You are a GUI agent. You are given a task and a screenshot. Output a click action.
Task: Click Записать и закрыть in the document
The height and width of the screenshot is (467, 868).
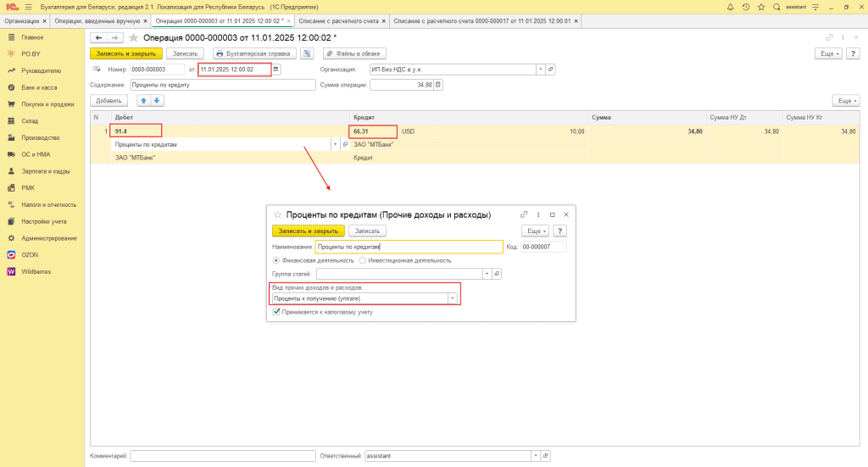pos(126,53)
